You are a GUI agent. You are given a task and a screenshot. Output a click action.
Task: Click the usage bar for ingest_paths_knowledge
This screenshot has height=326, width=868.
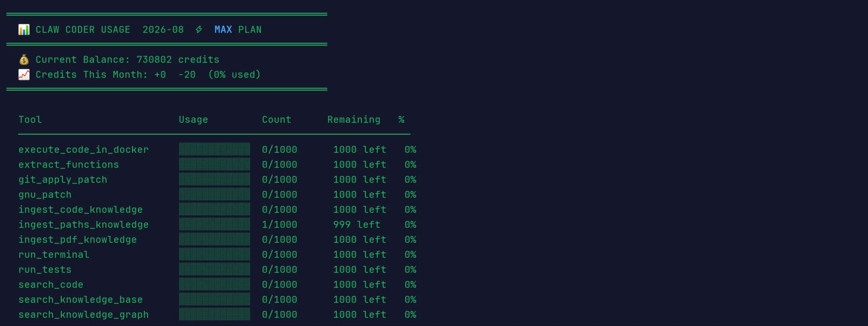(214, 224)
